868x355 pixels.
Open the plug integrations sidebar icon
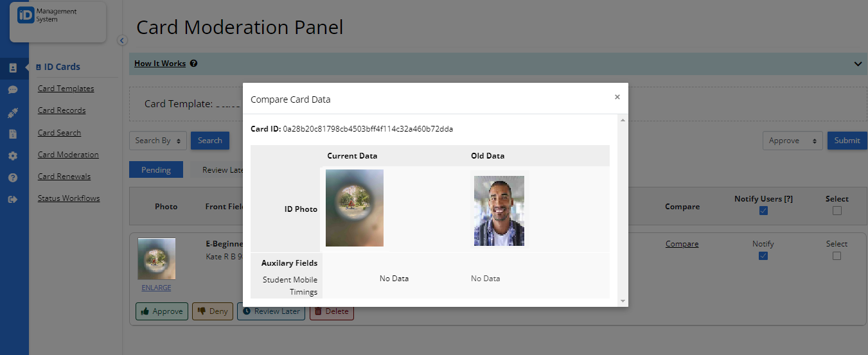point(13,112)
